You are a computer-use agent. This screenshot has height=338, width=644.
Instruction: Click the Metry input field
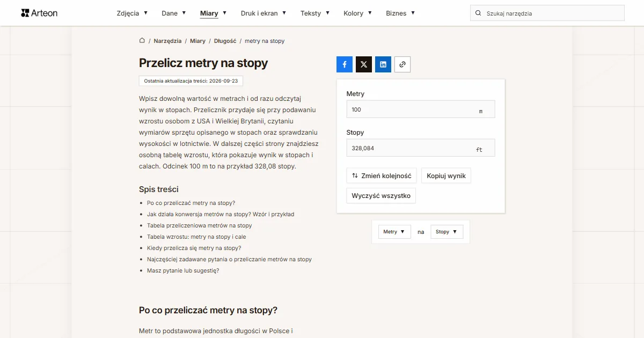[x=421, y=109]
